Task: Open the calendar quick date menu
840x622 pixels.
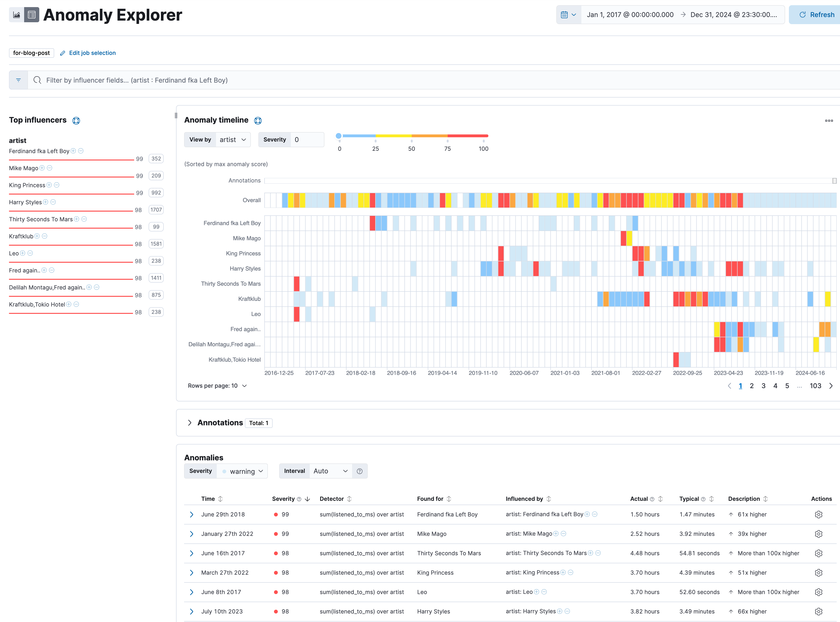Action: (x=568, y=15)
